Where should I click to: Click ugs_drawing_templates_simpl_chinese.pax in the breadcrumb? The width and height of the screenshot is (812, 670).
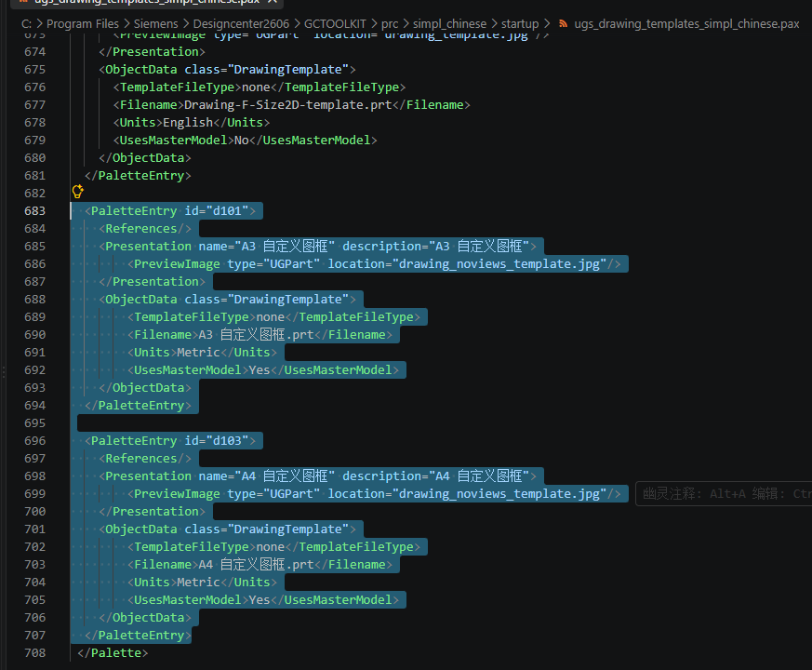(x=686, y=24)
